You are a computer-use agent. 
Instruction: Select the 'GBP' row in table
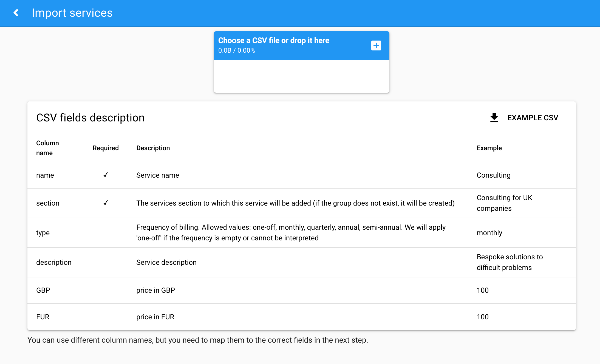coord(43,290)
